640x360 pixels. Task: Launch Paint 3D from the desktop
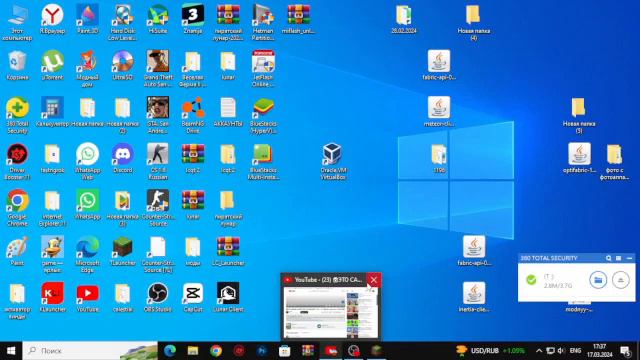point(87,21)
